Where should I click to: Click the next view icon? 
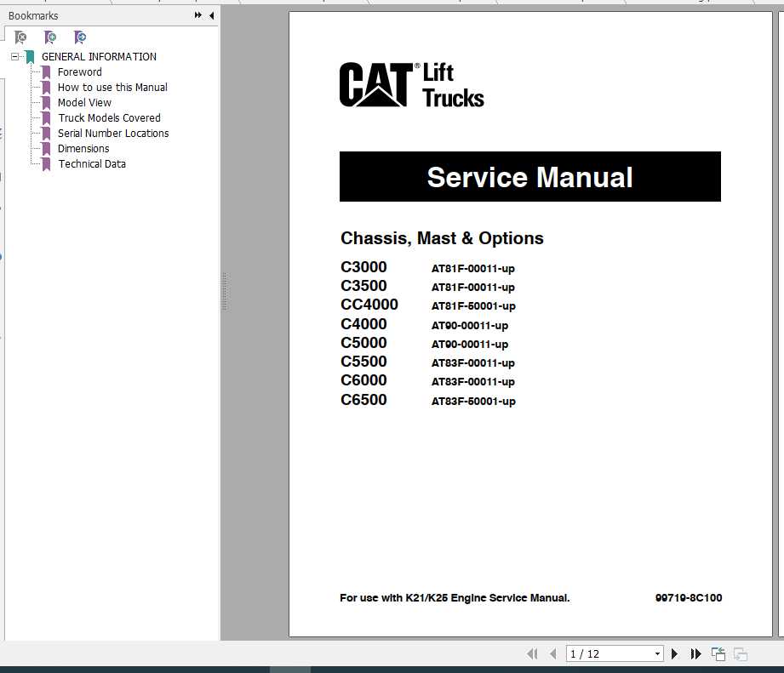741,653
